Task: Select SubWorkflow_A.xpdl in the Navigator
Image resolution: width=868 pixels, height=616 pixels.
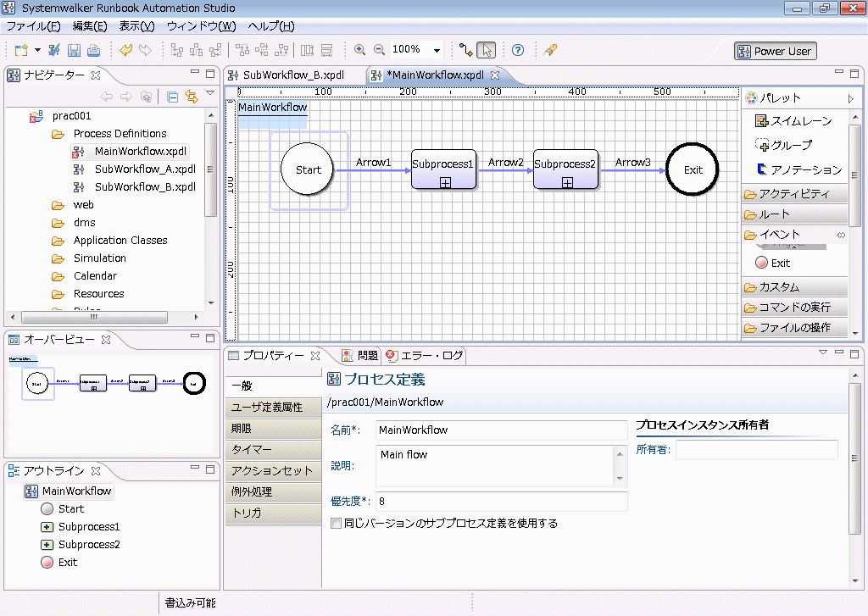Action: pyautogui.click(x=145, y=169)
